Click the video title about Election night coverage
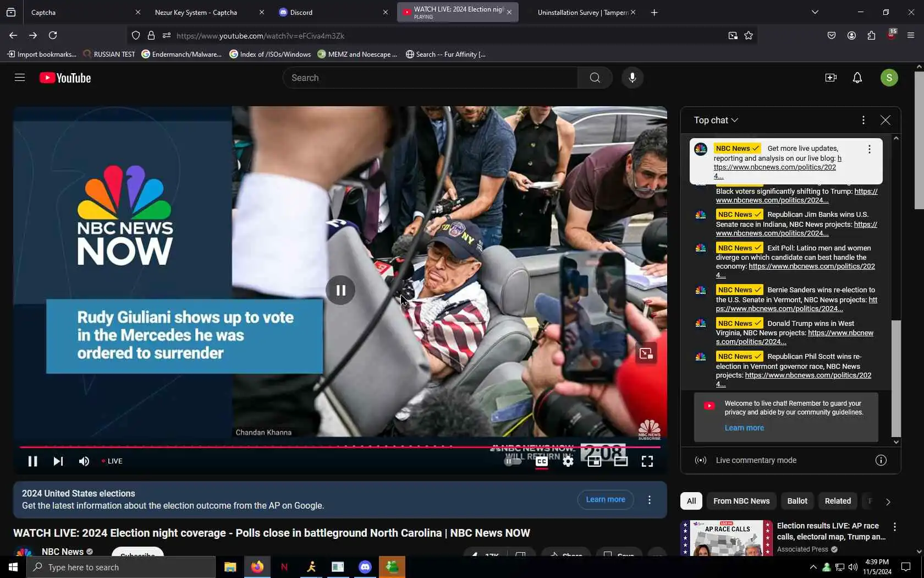Viewport: 924px width, 578px height. [x=272, y=533]
